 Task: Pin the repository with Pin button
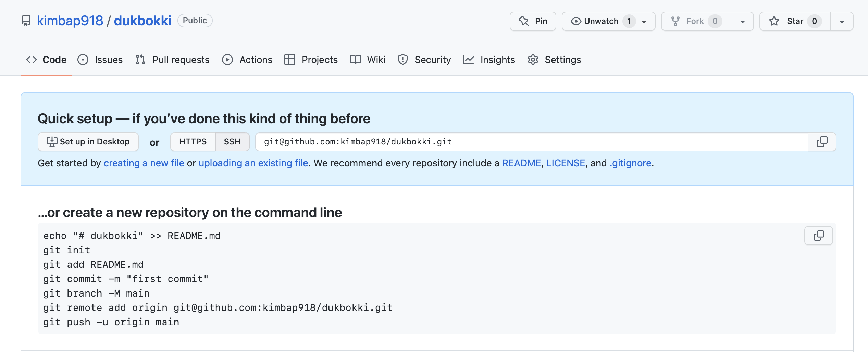[533, 21]
